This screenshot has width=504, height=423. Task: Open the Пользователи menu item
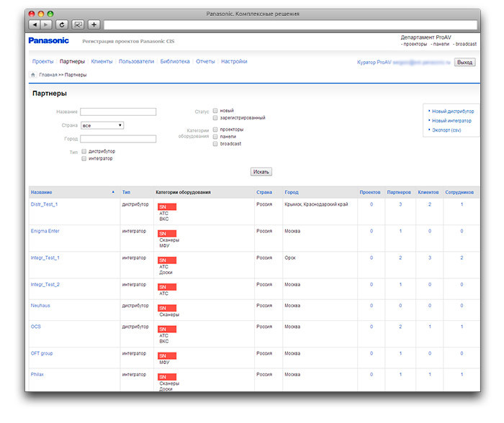coord(136,61)
